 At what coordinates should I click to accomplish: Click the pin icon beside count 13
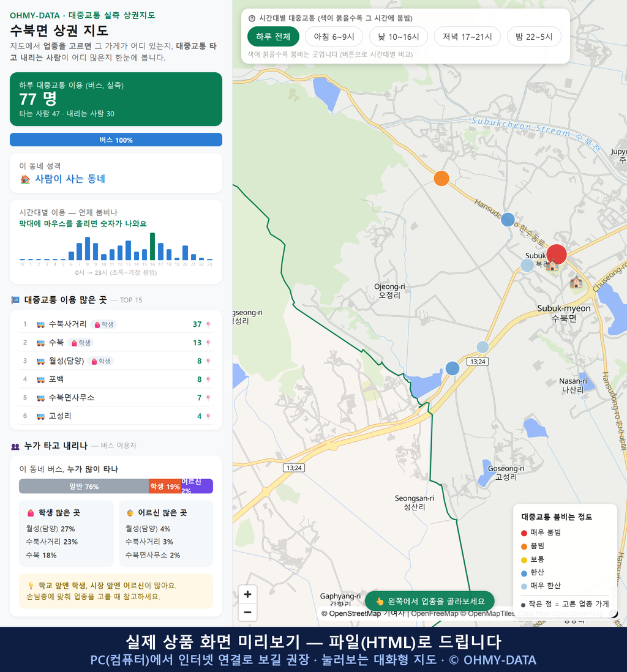[208, 343]
